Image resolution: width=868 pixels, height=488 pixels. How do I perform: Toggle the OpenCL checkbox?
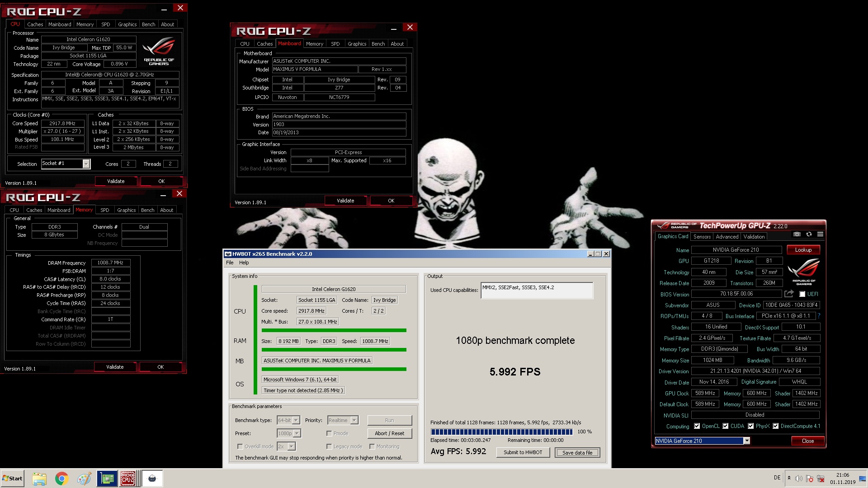(697, 426)
